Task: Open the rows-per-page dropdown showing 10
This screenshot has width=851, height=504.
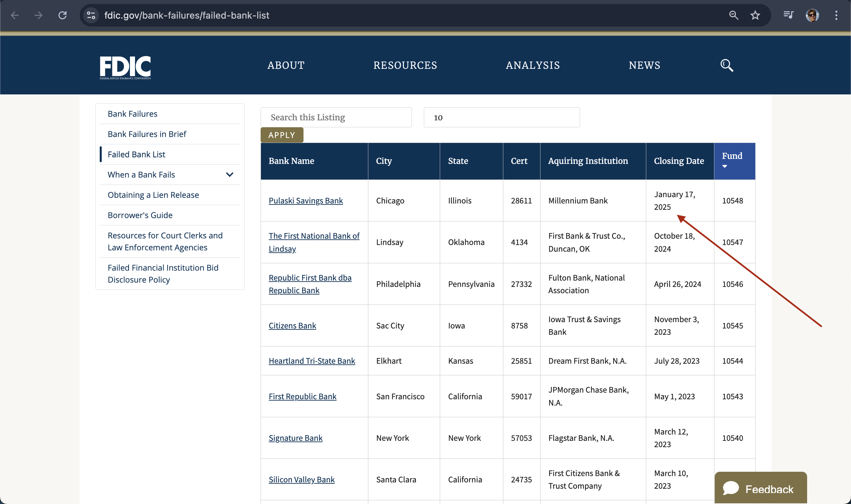Action: pos(502,117)
